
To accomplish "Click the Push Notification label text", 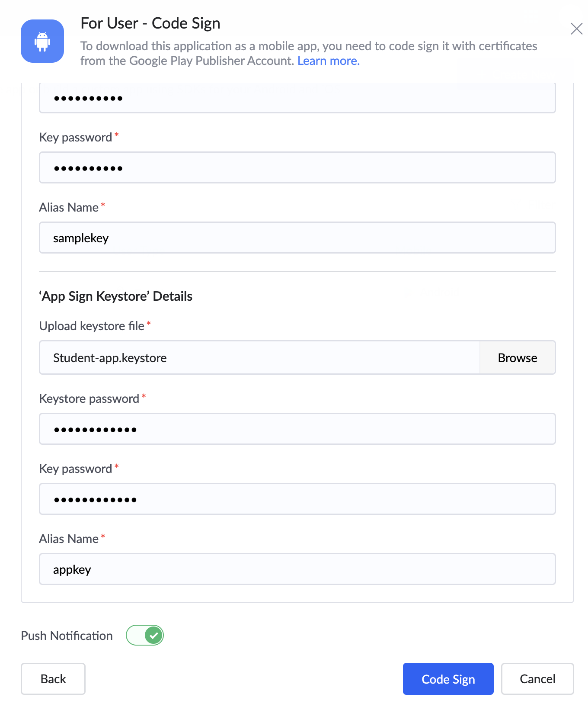I will (67, 636).
